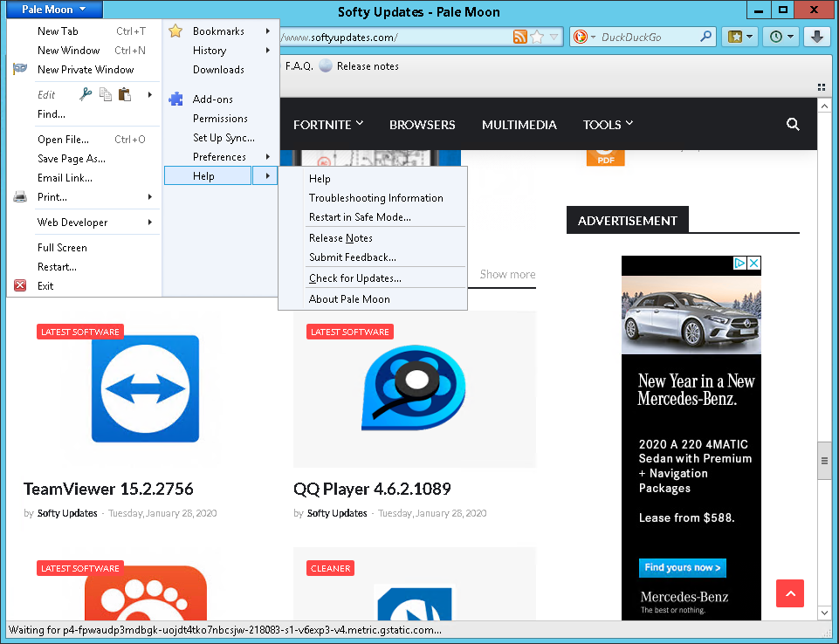
Task: Choose Set Up Sync... menu item
Action: click(x=222, y=138)
